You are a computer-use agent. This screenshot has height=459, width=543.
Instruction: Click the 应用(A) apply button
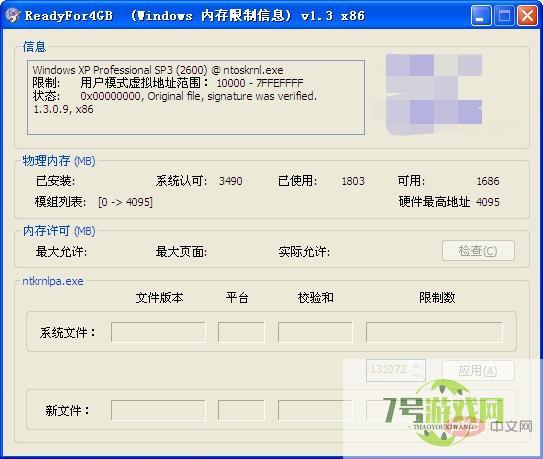tap(478, 370)
